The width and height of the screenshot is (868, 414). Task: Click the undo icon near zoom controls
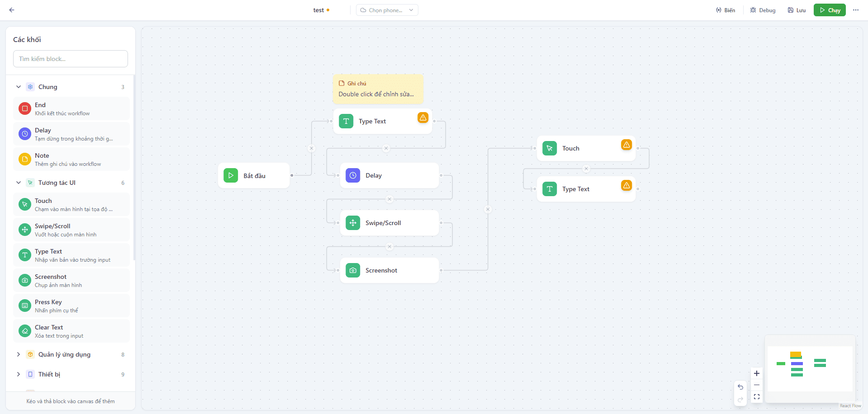click(x=740, y=387)
